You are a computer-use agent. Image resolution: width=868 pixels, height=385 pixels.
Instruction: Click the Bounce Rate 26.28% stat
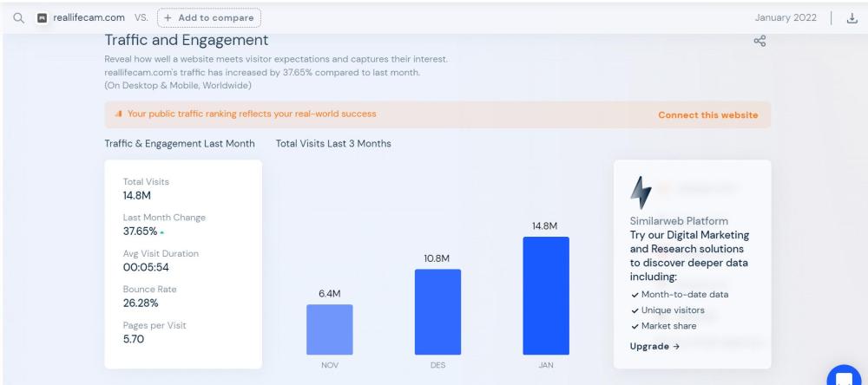[141, 296]
